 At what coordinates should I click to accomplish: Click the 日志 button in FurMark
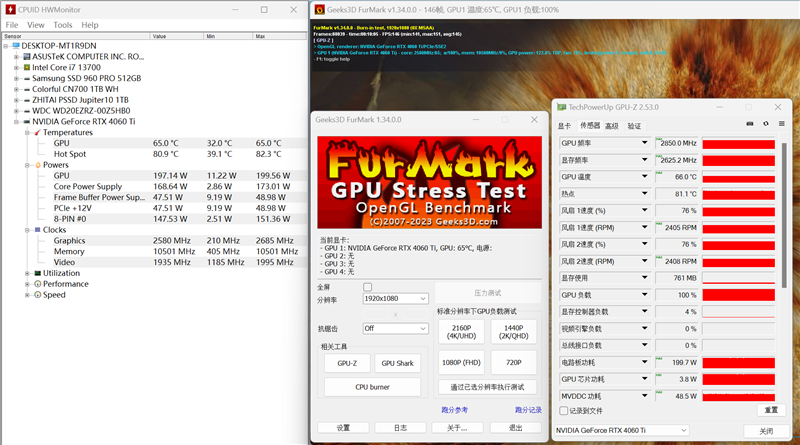[x=401, y=428]
